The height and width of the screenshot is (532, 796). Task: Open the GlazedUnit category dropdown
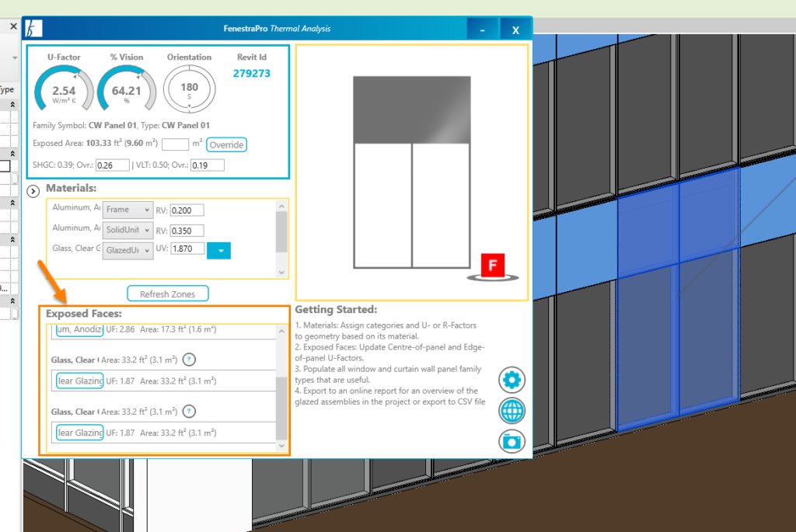(127, 251)
